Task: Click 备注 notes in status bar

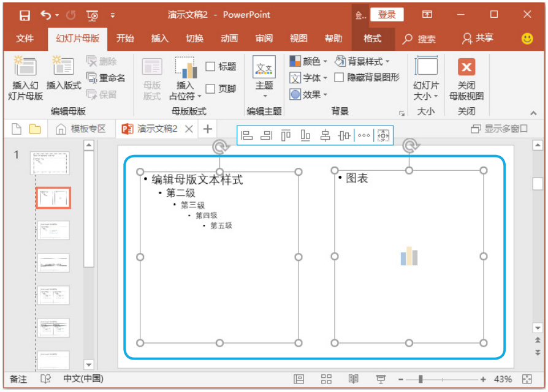Action: pos(18,379)
